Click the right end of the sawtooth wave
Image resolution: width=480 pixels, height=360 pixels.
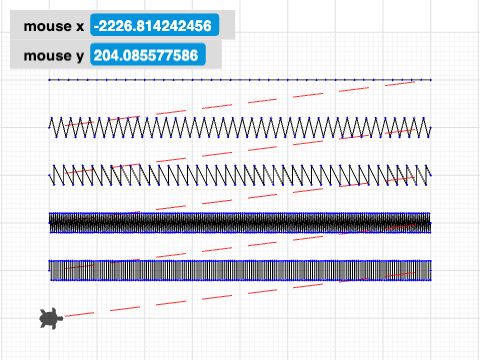click(430, 174)
